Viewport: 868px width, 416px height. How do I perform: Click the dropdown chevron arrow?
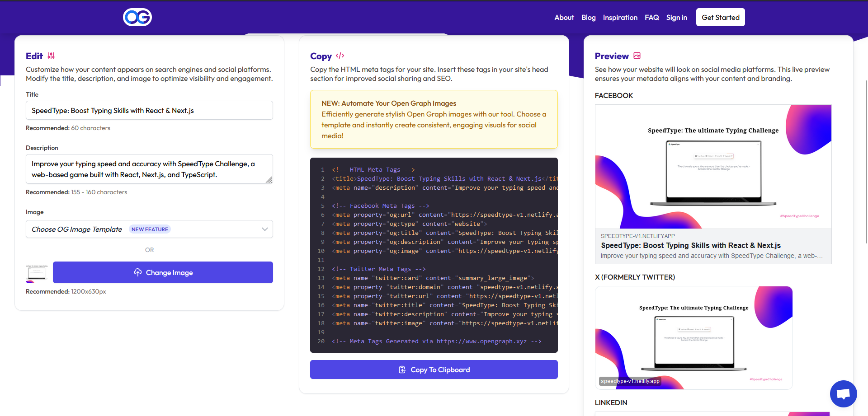point(264,229)
